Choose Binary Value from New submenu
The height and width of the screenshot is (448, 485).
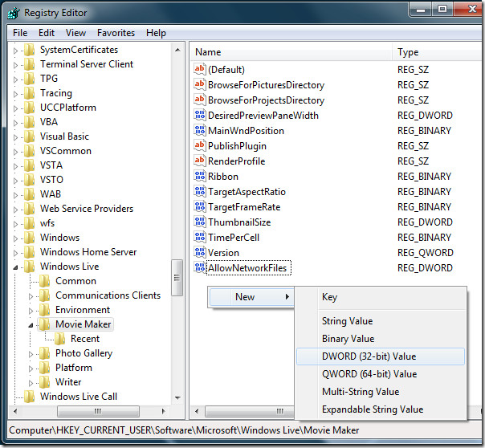coord(381,339)
